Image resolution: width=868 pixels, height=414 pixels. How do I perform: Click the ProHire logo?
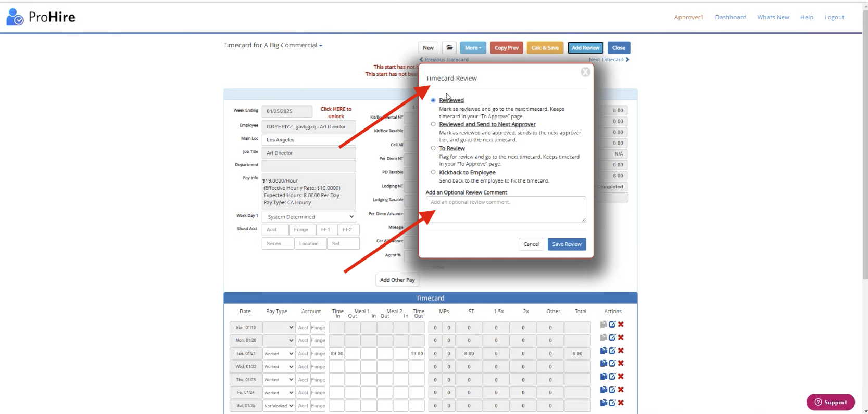coord(41,17)
